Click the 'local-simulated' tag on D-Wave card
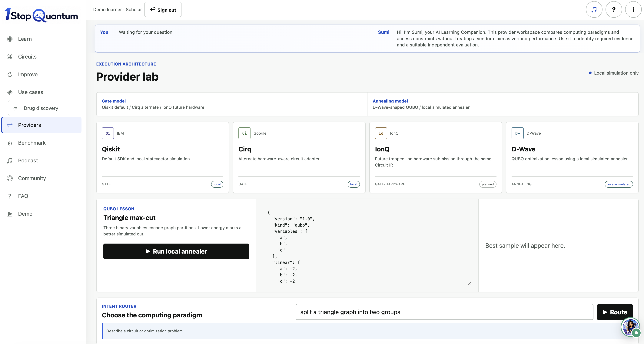Screen dimensions: 644x344 pyautogui.click(x=619, y=184)
